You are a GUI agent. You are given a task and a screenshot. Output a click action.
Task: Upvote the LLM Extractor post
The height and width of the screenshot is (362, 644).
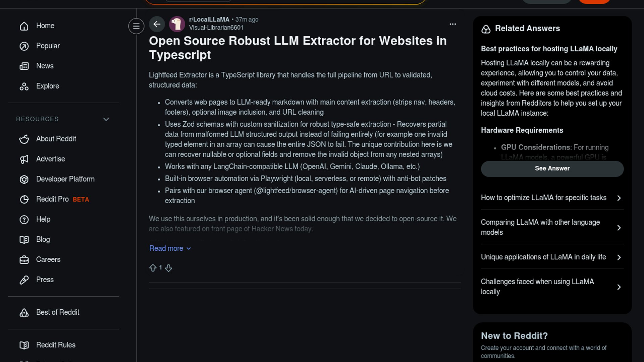click(153, 268)
